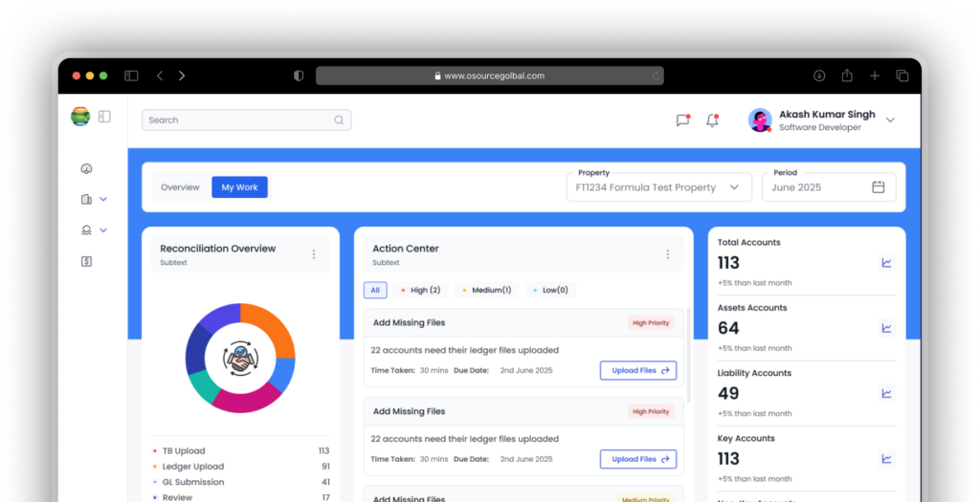Expand the user profile menu chevron

(x=890, y=120)
